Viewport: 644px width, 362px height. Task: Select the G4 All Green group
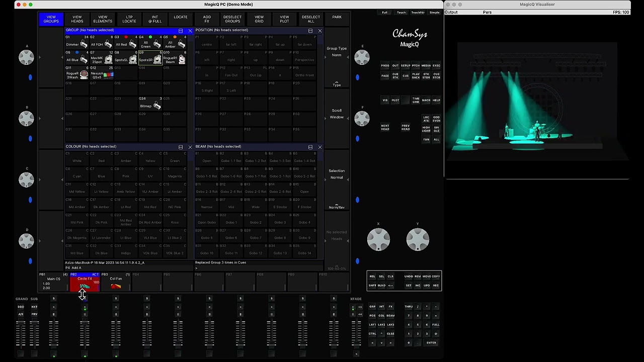(151, 42)
